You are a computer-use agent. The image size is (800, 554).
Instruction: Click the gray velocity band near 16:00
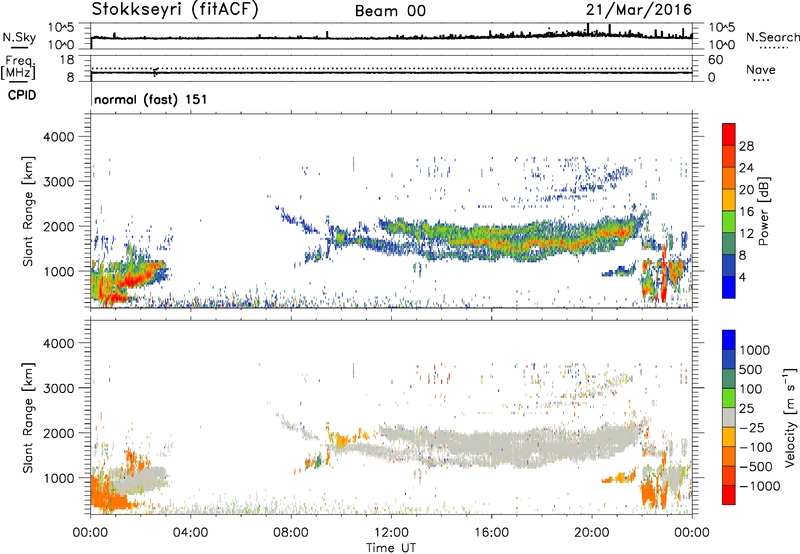(491, 446)
